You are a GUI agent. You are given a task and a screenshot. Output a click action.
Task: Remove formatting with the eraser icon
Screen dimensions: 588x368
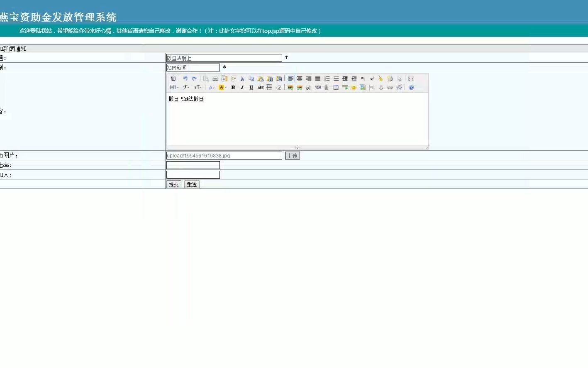click(x=278, y=87)
